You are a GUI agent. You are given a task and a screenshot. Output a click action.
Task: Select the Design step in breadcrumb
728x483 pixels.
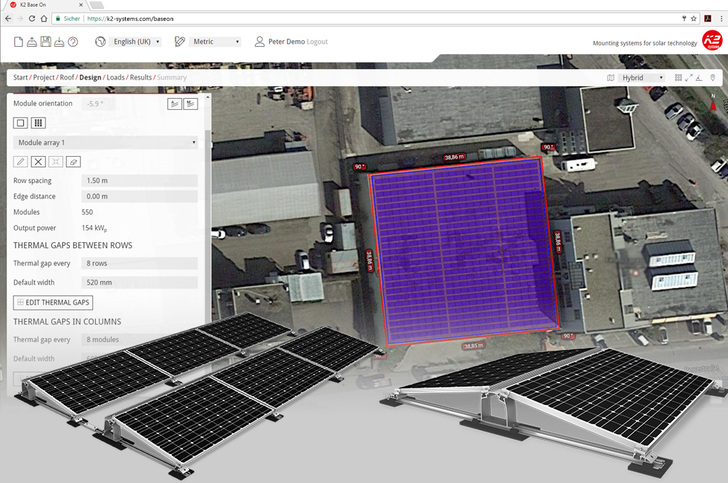(x=90, y=78)
